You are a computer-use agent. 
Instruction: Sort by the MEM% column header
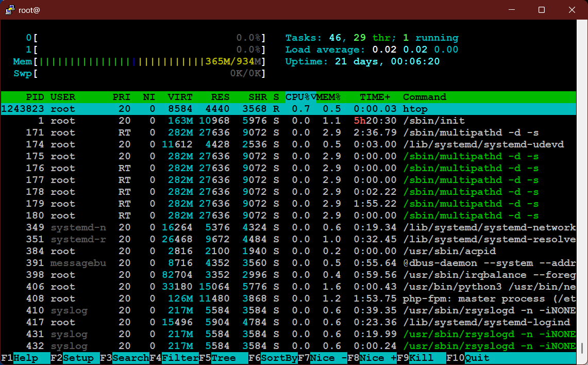329,97
